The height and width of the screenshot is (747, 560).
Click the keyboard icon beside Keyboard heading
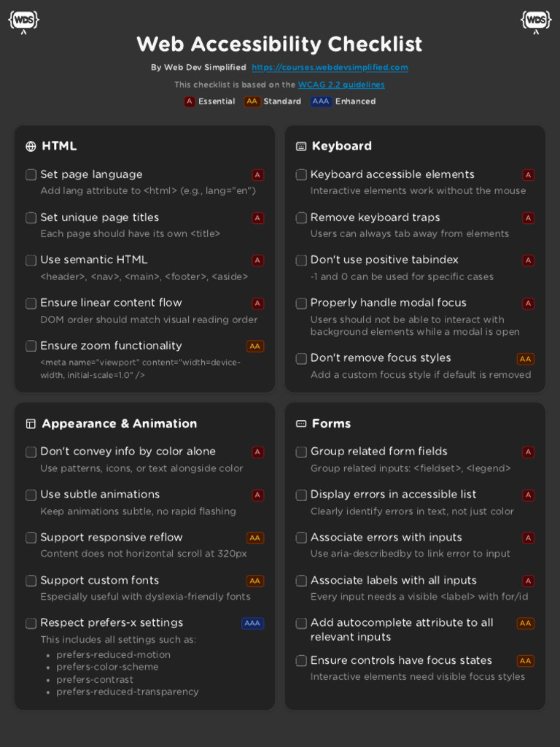pos(301,147)
